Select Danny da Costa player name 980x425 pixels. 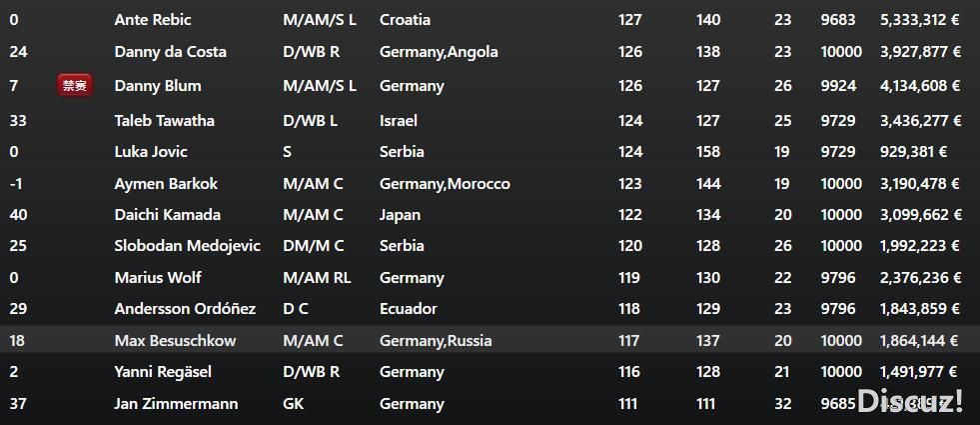tap(170, 51)
